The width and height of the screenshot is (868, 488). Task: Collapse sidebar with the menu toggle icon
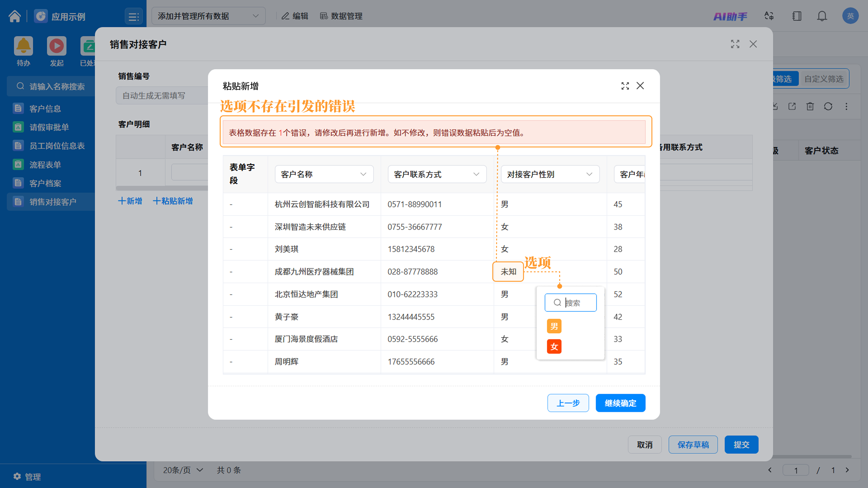(x=133, y=16)
